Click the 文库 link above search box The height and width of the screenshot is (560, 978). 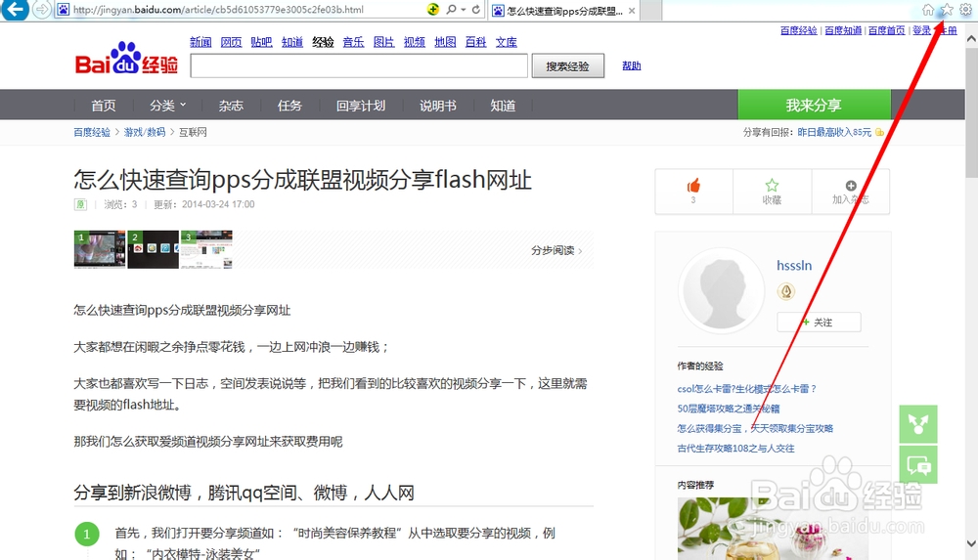(x=507, y=42)
